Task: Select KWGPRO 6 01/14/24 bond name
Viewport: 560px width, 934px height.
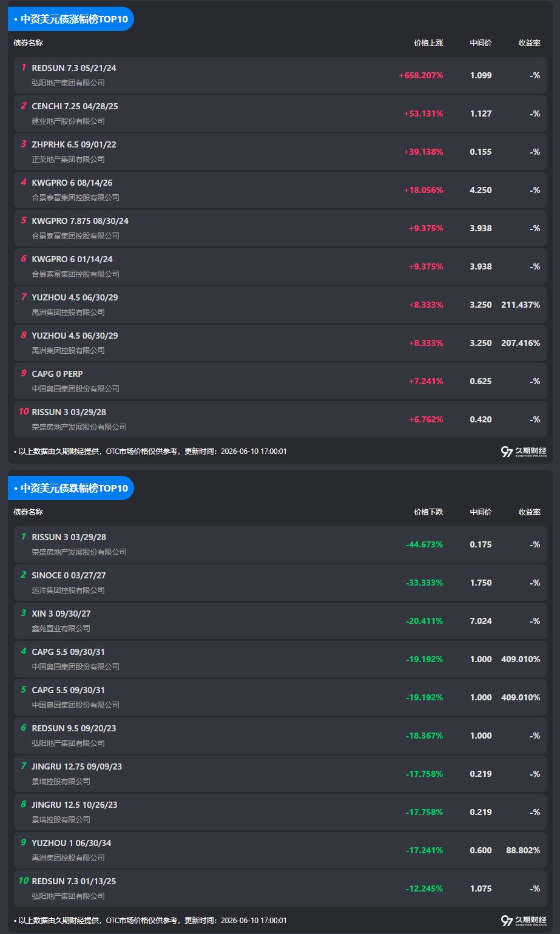Action: coord(72,259)
